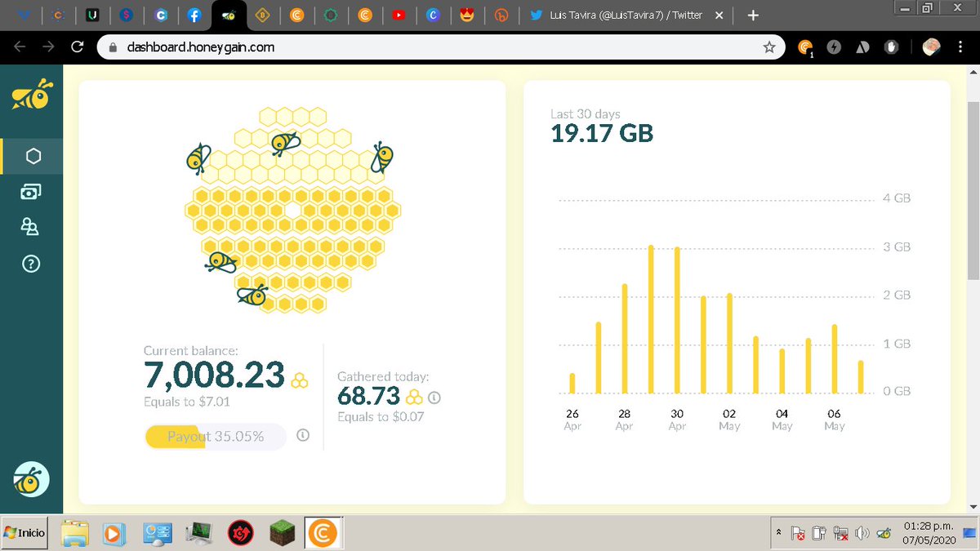Open the orange C extension with badge 1
This screenshot has height=551, width=980.
(x=805, y=48)
